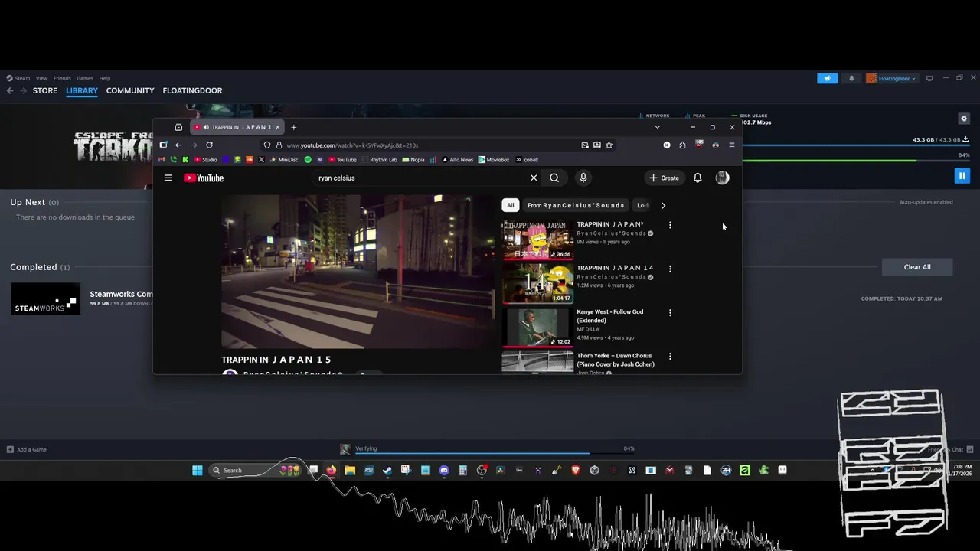Mute the TRAPPIN IN JAPAN tab speaker icon
The width and height of the screenshot is (980, 551).
[x=206, y=127]
